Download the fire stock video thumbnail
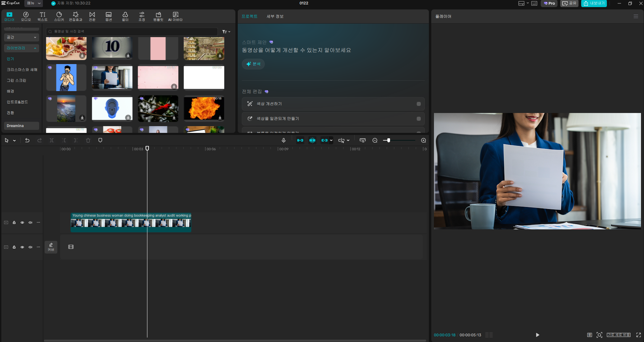644x342 pixels. (220, 117)
